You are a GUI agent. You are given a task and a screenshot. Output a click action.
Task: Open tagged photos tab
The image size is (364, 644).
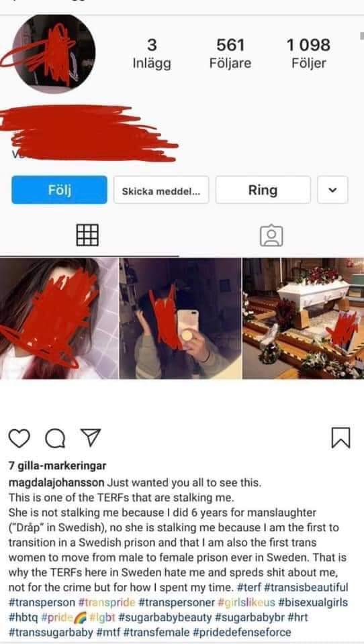click(271, 235)
